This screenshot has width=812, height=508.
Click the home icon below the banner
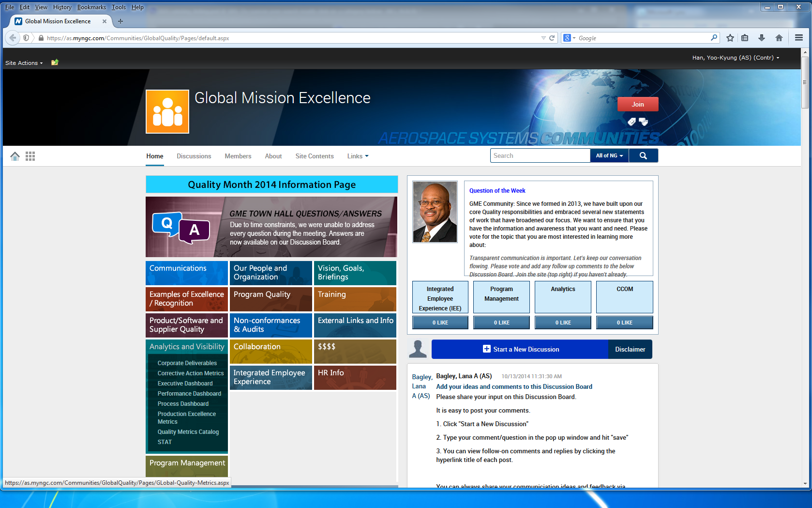pyautogui.click(x=15, y=156)
